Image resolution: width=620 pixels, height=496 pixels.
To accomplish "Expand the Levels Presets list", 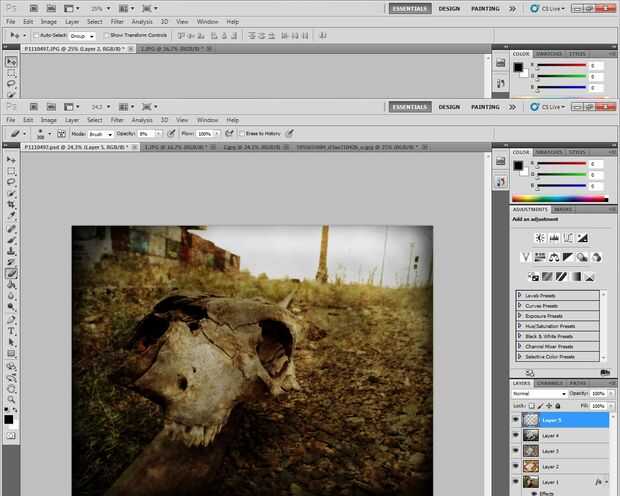I will 520,296.
